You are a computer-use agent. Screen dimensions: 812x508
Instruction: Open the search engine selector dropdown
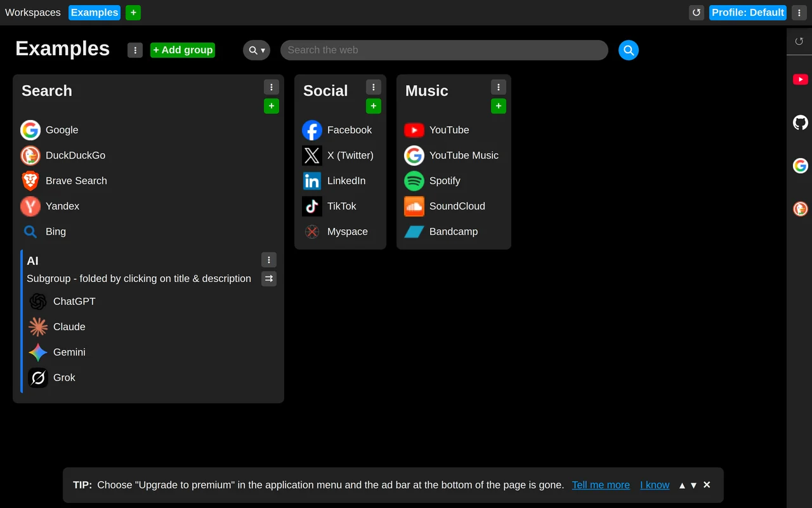click(256, 50)
